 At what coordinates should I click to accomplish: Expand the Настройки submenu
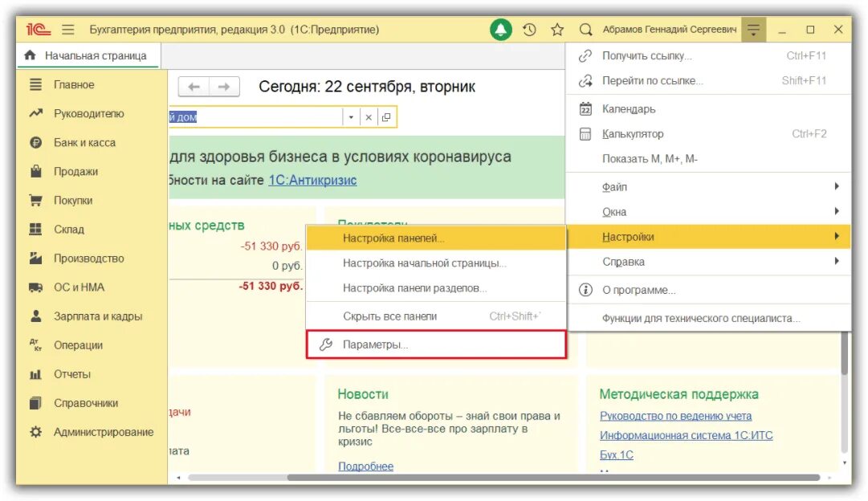click(708, 237)
